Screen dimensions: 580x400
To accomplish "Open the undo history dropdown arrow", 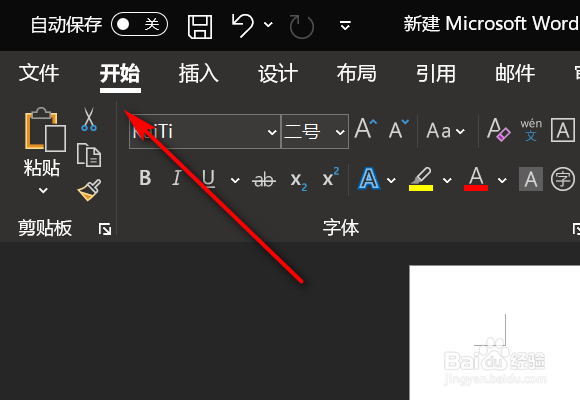I will tap(268, 25).
